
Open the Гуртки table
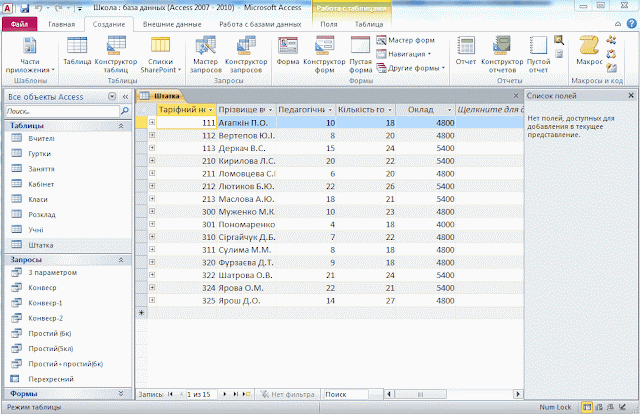[40, 154]
